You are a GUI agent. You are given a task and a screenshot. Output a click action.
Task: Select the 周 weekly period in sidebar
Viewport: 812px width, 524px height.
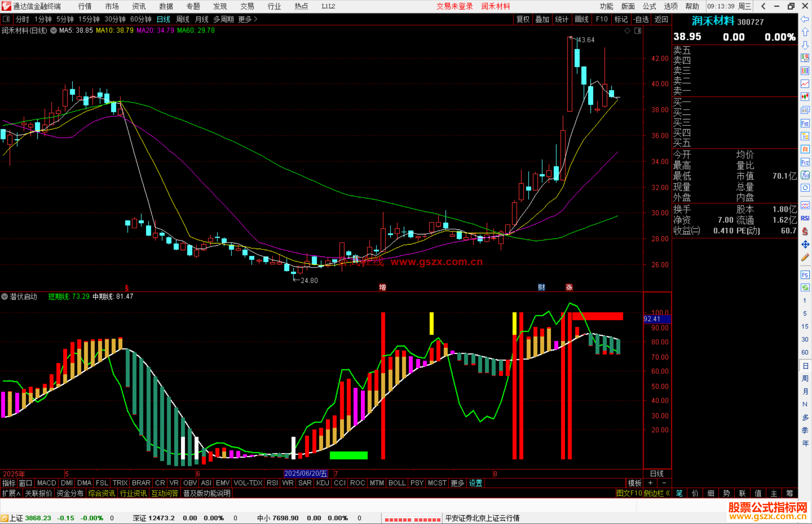(804, 378)
